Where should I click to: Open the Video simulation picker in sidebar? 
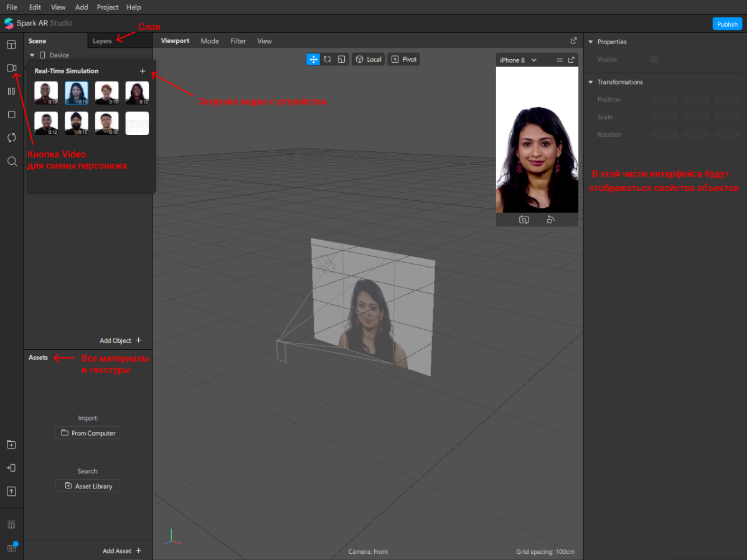click(x=11, y=68)
